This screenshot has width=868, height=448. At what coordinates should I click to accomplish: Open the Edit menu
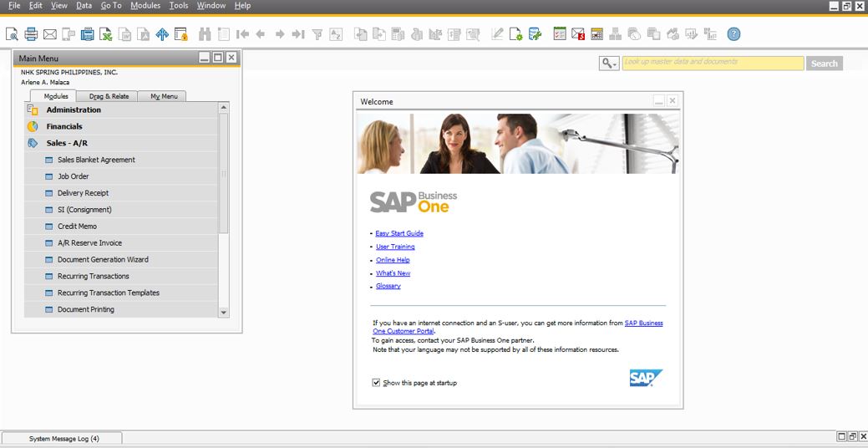35,6
